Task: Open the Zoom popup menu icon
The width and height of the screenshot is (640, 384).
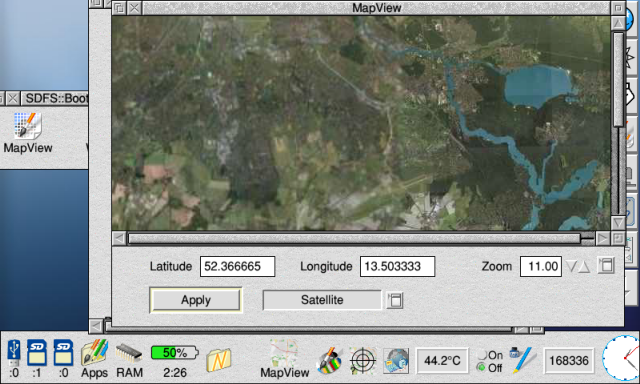Action: coord(606,266)
